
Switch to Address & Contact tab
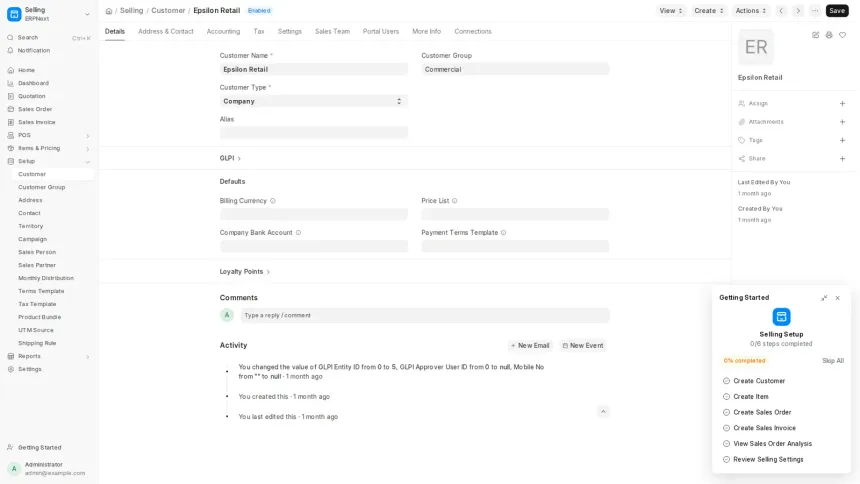(x=166, y=31)
